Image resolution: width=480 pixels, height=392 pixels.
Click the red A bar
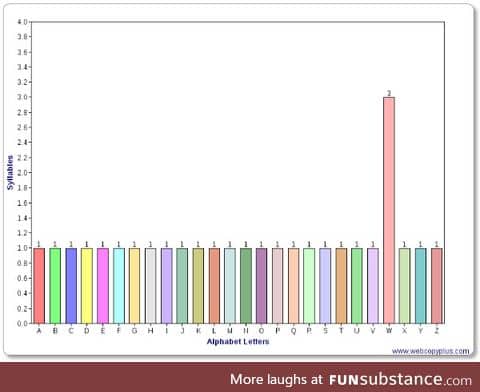[39, 286]
